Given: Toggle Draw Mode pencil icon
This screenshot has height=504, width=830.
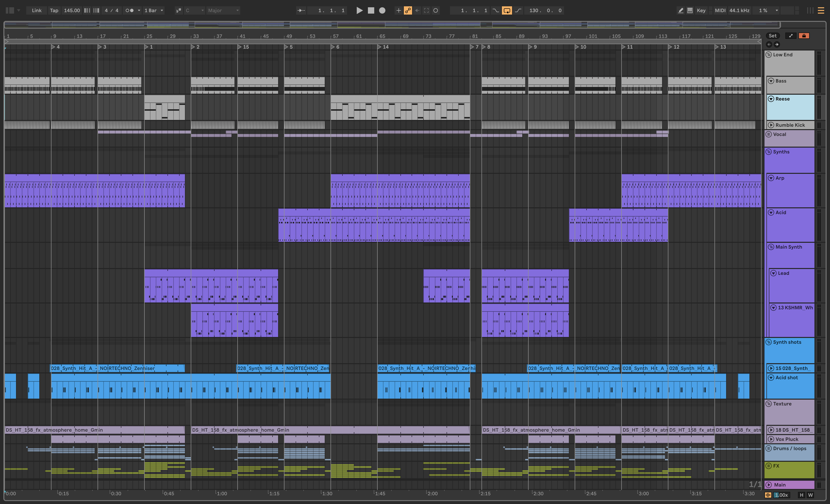Looking at the screenshot, I should [681, 10].
